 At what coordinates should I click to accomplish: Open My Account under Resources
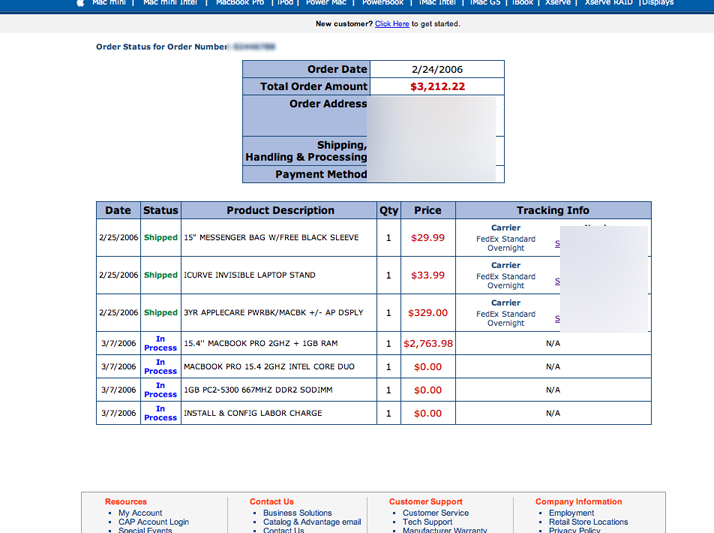(x=140, y=513)
